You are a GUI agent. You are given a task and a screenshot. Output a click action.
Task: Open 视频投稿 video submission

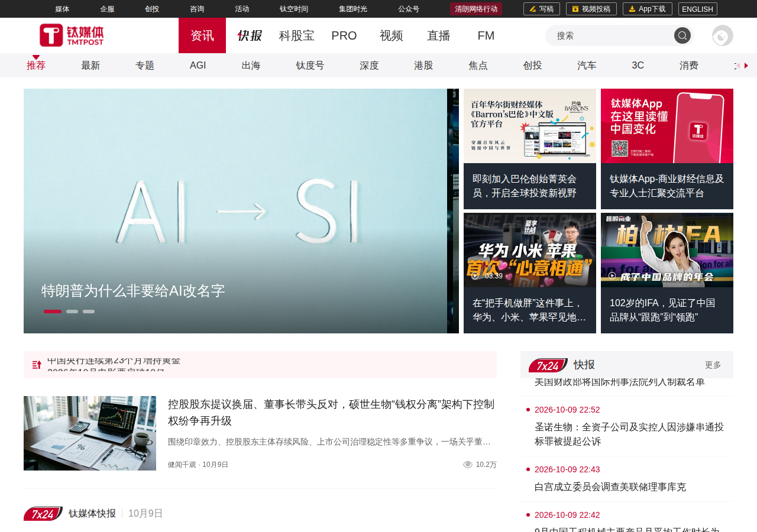[591, 9]
